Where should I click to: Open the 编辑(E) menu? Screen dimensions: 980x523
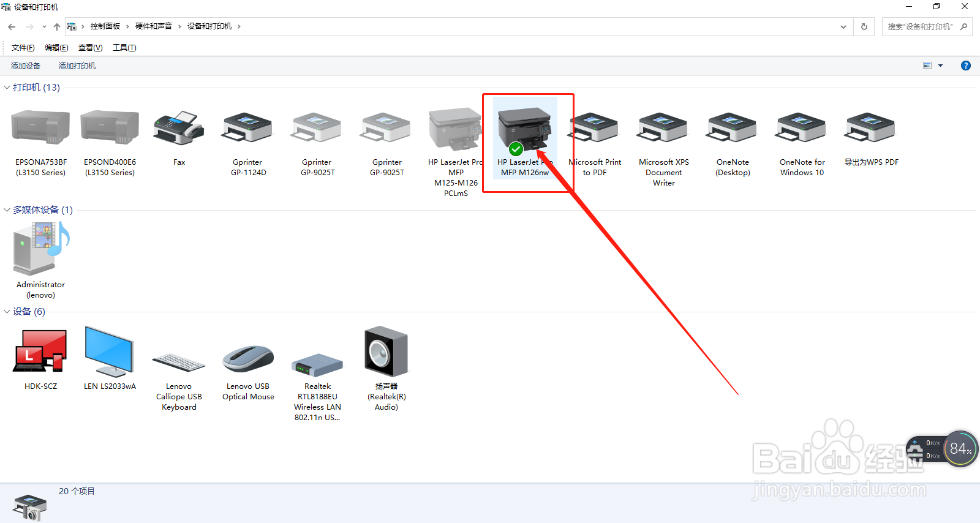tap(56, 48)
